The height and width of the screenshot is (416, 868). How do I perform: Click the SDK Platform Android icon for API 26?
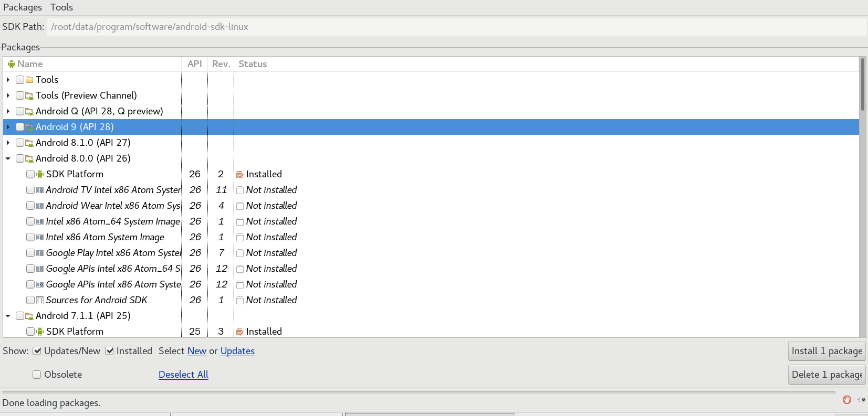point(40,174)
